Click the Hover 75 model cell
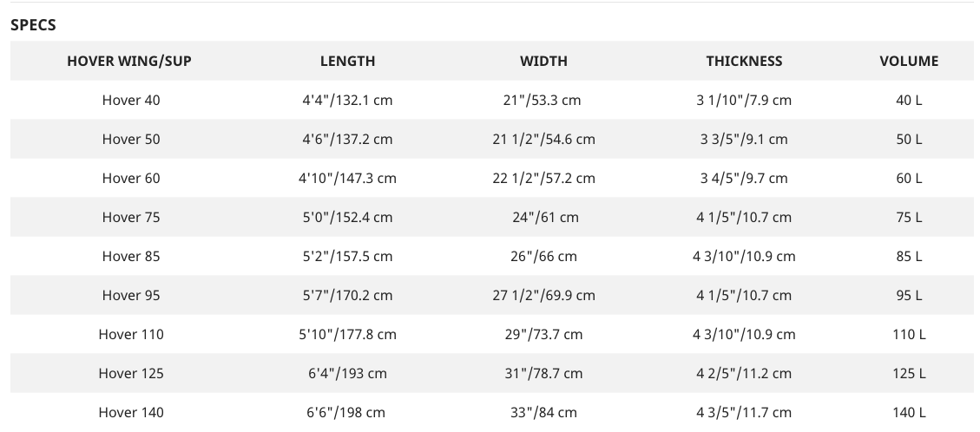 coord(130,217)
